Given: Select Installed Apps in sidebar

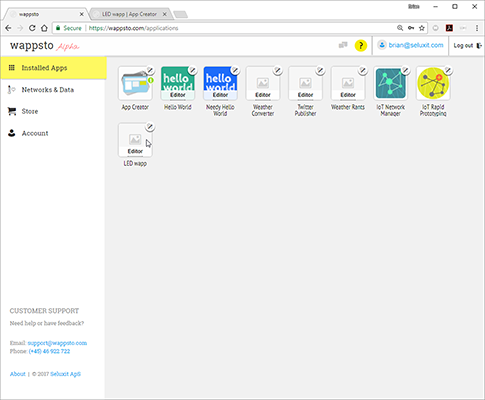Looking at the screenshot, I should [x=54, y=68].
